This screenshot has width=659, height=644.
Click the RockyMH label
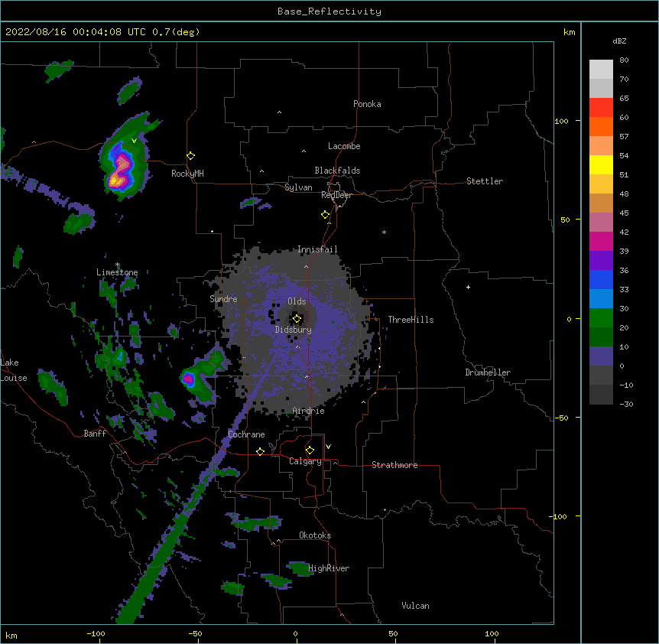[187, 174]
